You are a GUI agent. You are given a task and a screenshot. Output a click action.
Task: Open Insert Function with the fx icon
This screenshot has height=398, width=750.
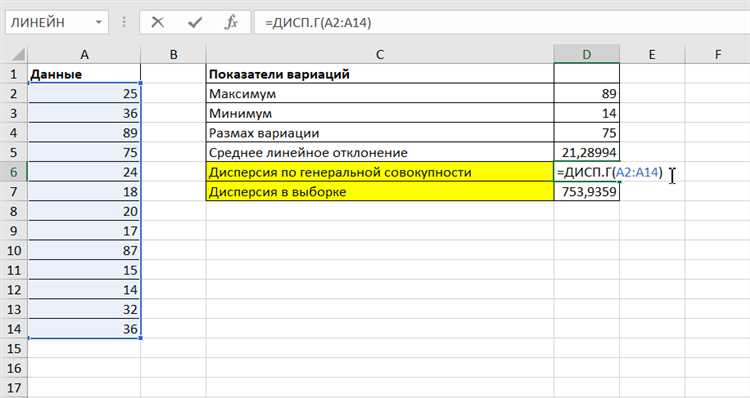tap(231, 22)
